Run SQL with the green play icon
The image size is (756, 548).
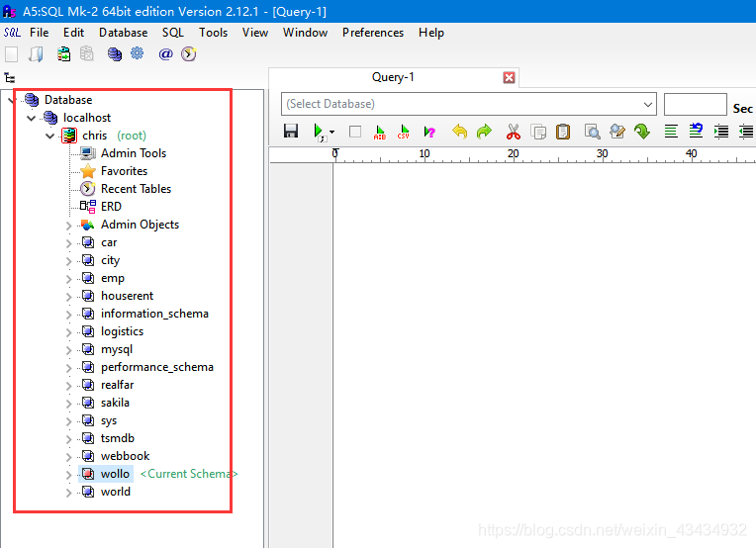tap(319, 132)
